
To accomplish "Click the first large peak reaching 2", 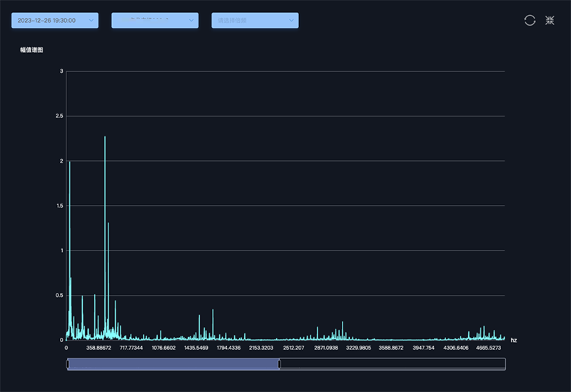I will (69, 164).
